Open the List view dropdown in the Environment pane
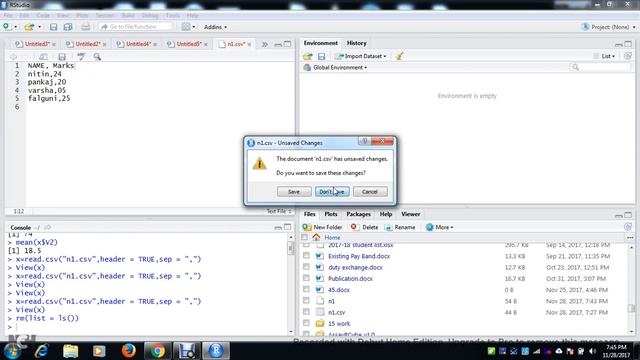This screenshot has width=640, height=360. (x=604, y=56)
